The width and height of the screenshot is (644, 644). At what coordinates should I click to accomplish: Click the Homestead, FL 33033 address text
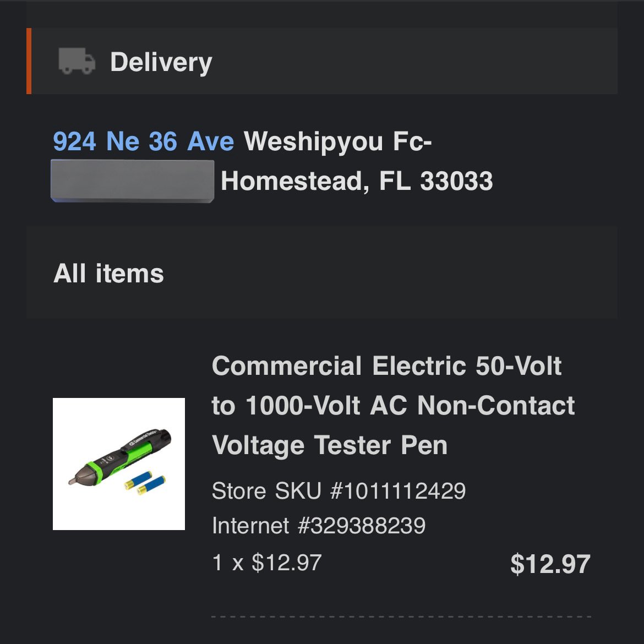click(357, 181)
